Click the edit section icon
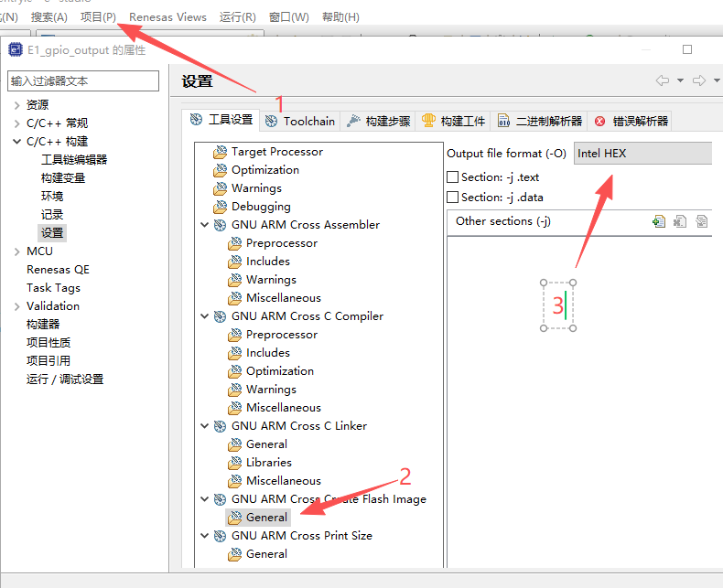 (702, 221)
